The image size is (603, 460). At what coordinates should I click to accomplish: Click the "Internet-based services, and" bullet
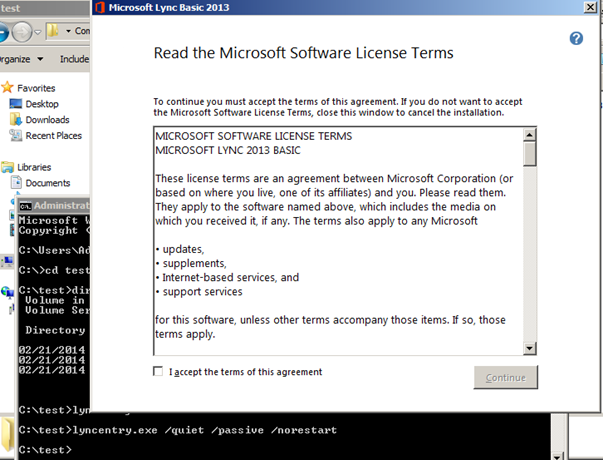pyautogui.click(x=227, y=277)
